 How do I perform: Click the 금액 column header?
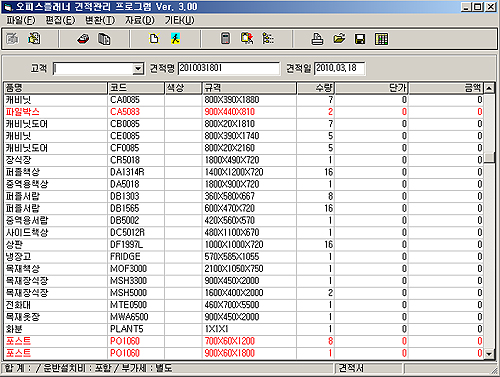click(446, 88)
